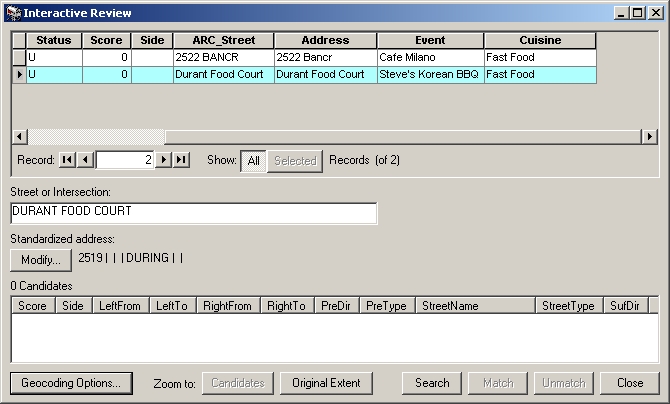Screen dimensions: 670x404
Task: Go to the next record
Action: 165,160
